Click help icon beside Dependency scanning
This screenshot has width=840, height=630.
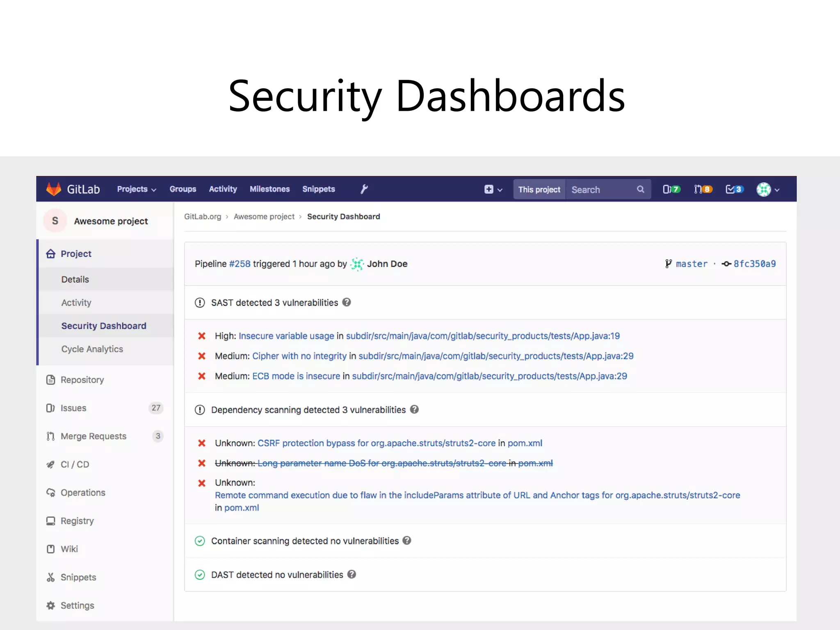(414, 409)
